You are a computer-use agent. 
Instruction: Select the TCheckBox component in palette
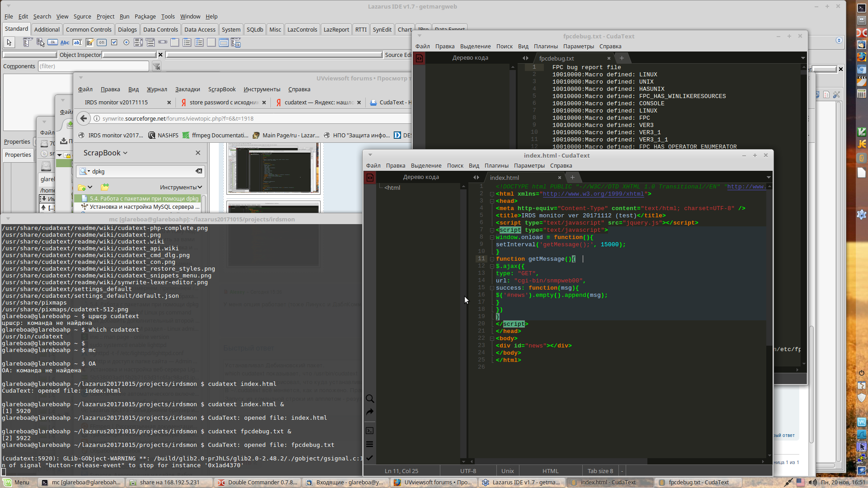coord(114,42)
